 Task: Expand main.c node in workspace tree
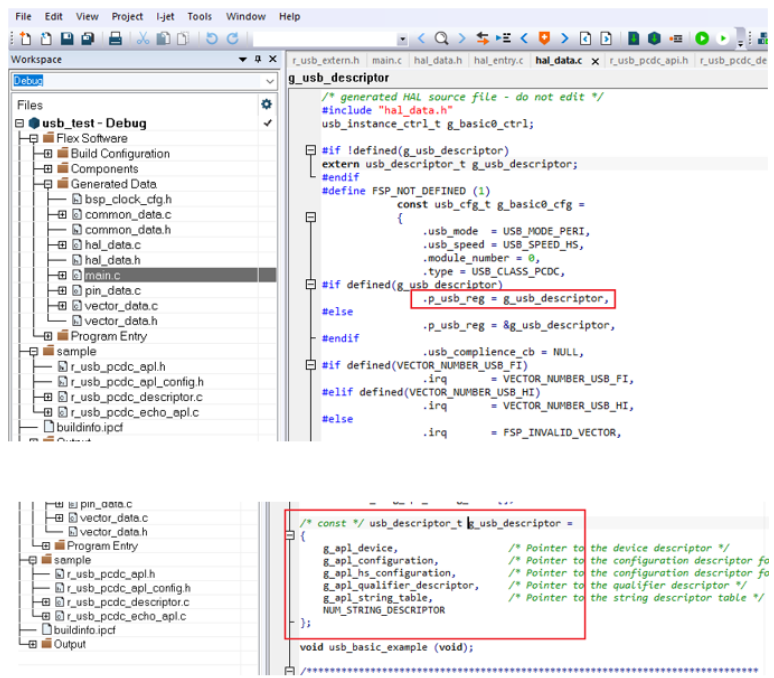(62, 275)
